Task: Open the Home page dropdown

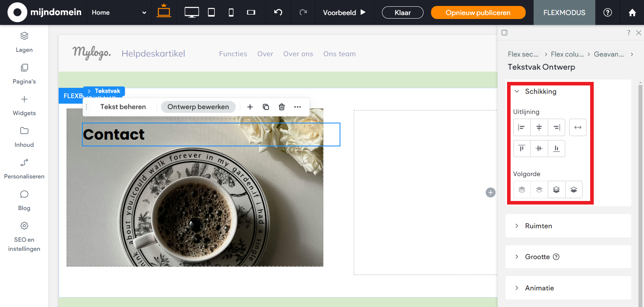Action: click(119, 12)
